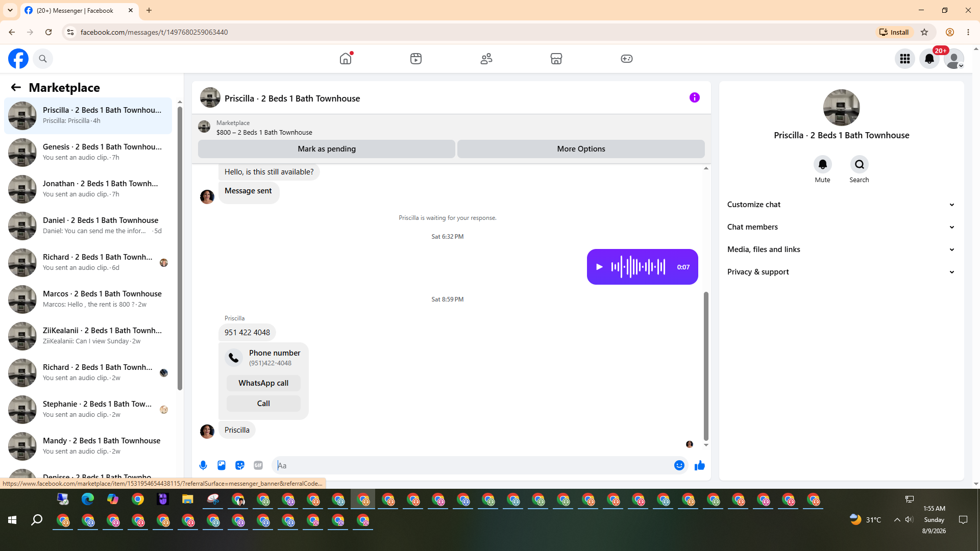Choose a sticker with the sticker icon
This screenshot has height=551, width=980.
click(x=240, y=465)
